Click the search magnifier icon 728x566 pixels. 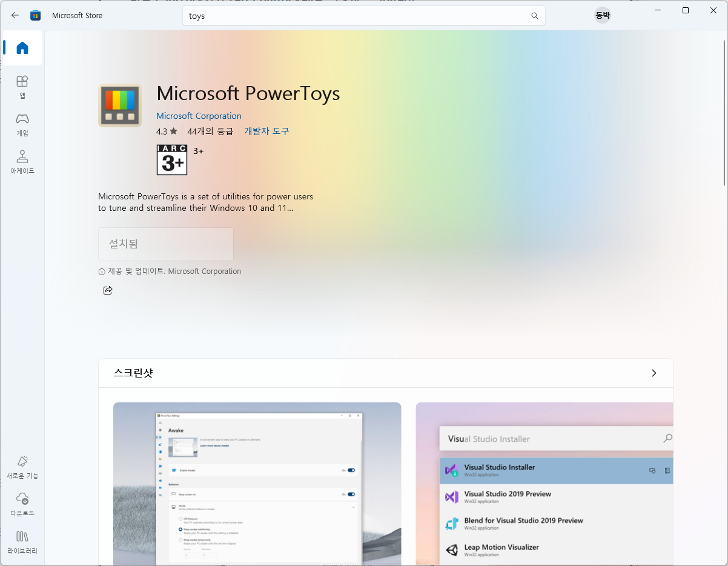pos(535,16)
